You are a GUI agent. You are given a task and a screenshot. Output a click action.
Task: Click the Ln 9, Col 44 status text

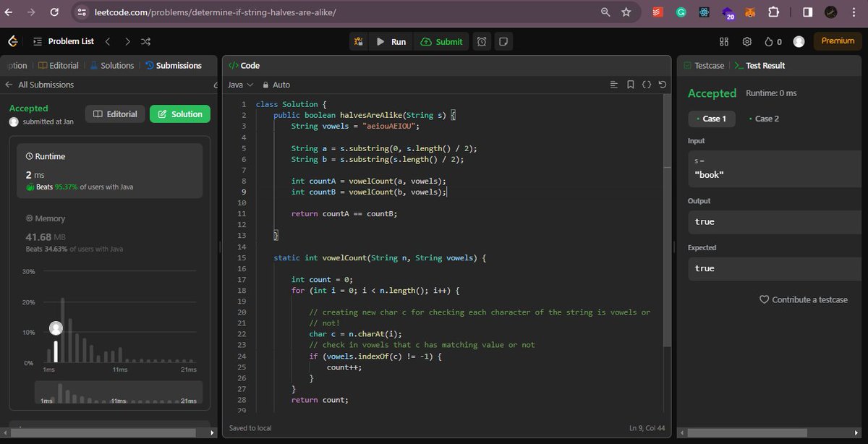(648, 427)
